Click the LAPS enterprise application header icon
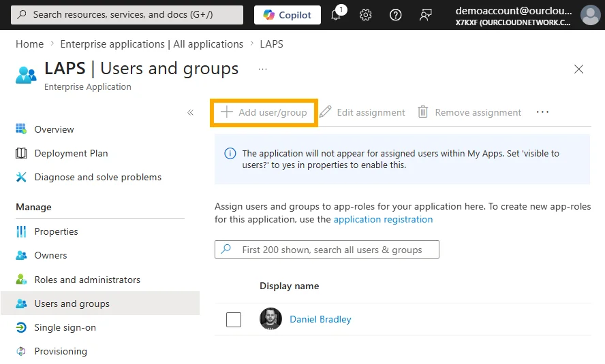 click(27, 75)
